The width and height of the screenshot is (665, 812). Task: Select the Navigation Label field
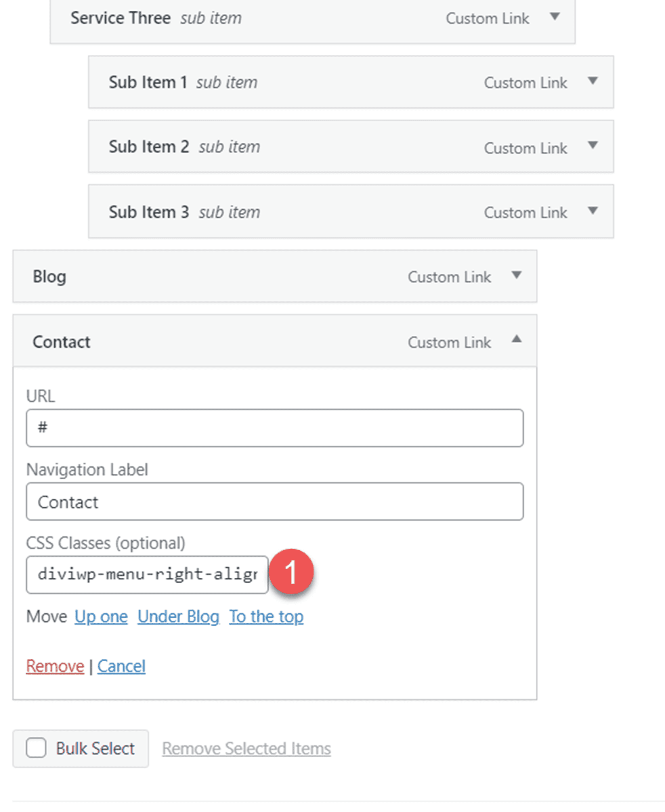274,502
